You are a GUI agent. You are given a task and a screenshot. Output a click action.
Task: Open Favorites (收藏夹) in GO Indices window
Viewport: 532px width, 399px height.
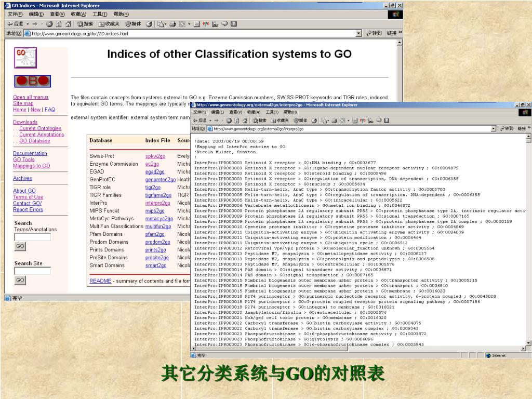click(109, 24)
